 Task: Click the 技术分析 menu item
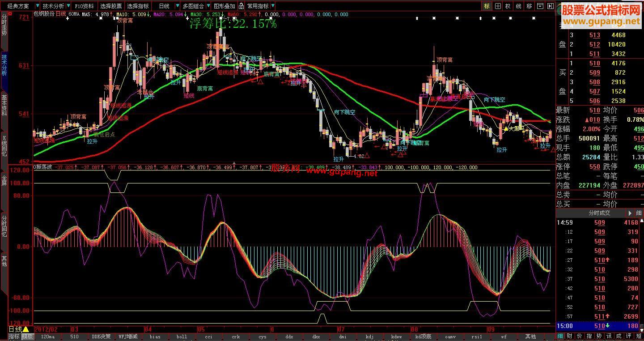(x=54, y=6)
